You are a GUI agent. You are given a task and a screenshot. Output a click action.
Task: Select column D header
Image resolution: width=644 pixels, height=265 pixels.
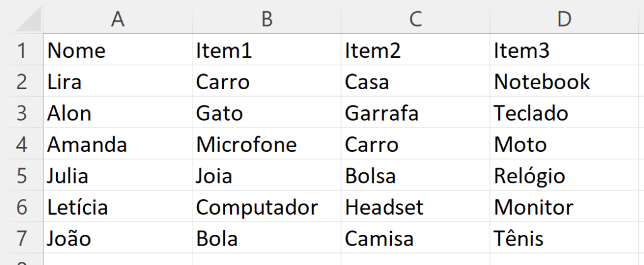coord(564,17)
